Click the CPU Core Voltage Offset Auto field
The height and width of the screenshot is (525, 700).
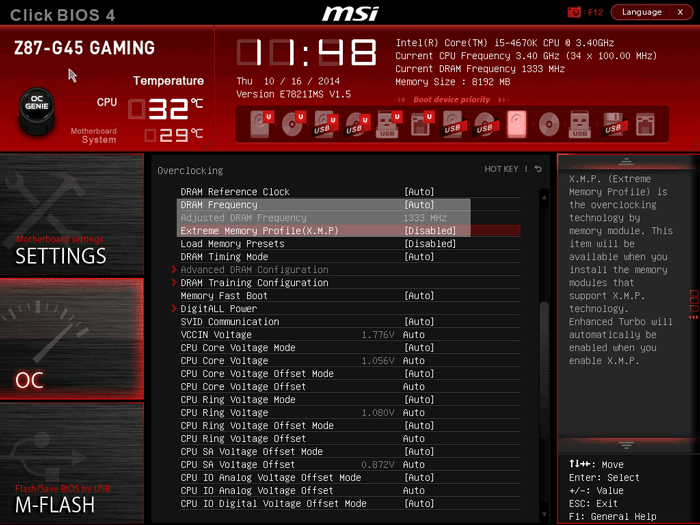414,387
